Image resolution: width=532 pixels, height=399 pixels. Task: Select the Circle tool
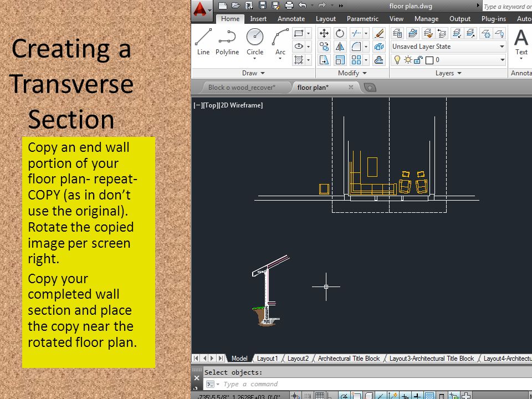pyautogui.click(x=255, y=42)
